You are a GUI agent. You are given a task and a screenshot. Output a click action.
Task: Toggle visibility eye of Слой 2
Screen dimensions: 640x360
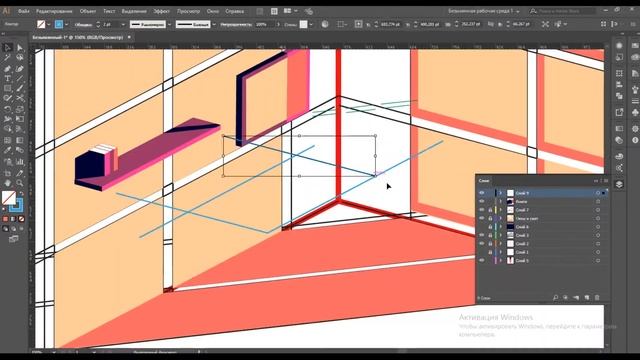482,244
